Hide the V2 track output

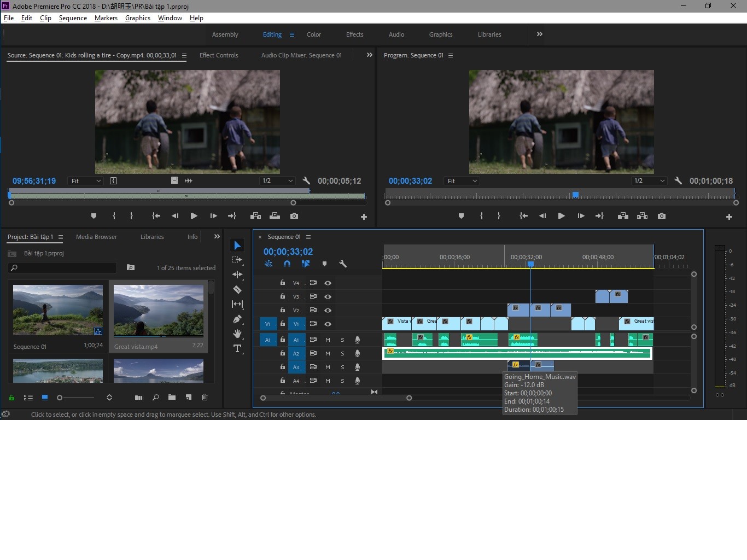point(328,310)
